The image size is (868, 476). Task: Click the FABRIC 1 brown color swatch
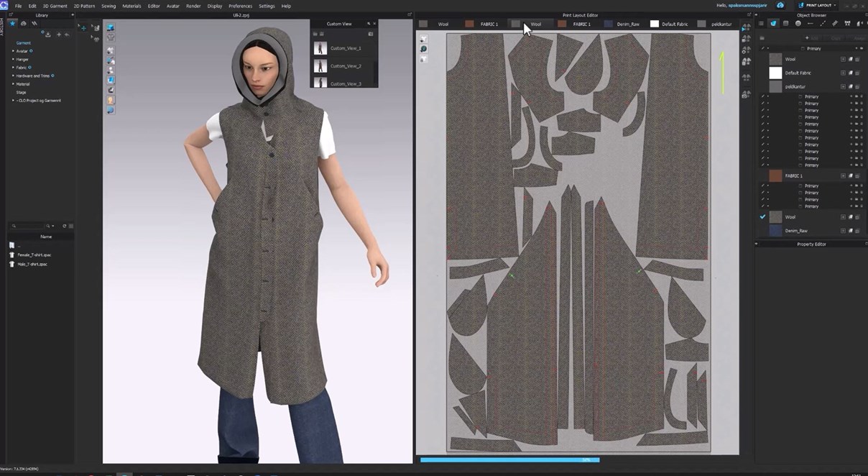click(x=775, y=175)
